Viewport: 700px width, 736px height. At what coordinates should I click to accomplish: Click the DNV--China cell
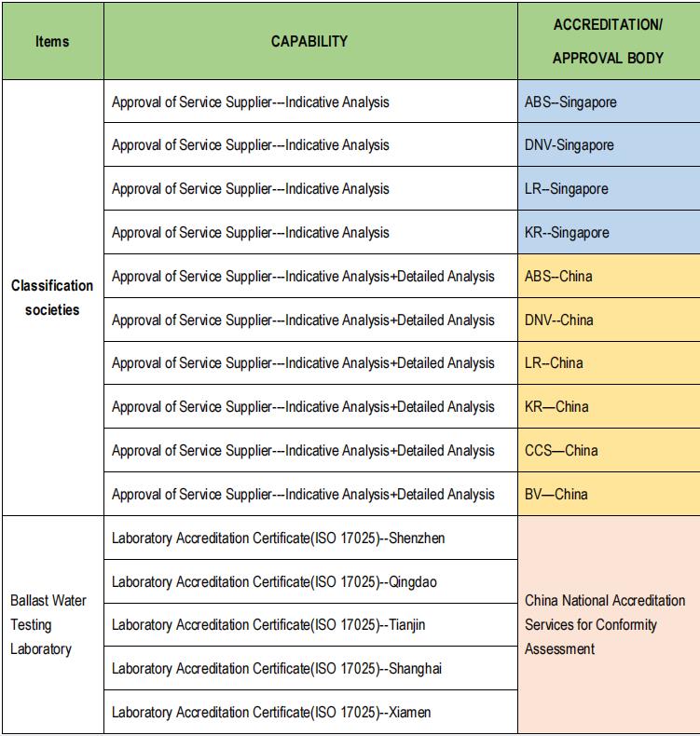(x=609, y=320)
